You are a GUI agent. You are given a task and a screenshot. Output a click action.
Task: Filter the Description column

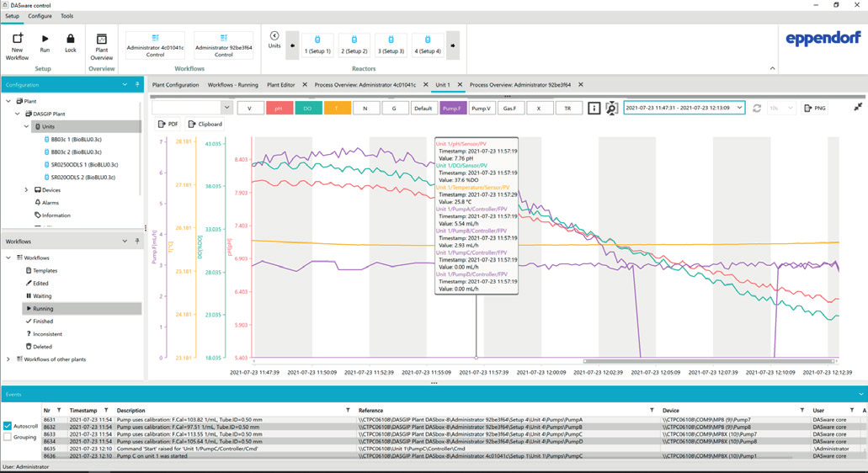click(x=348, y=411)
